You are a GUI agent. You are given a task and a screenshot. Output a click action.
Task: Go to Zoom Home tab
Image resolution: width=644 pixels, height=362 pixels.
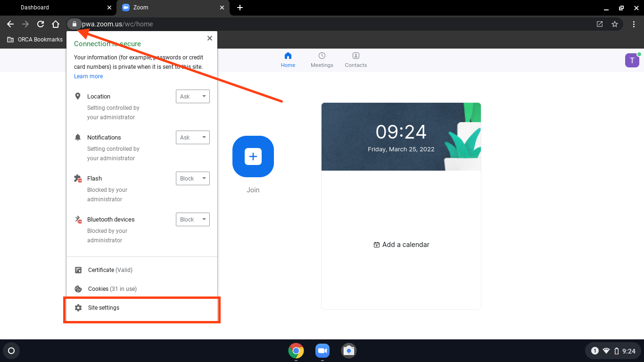[288, 60]
